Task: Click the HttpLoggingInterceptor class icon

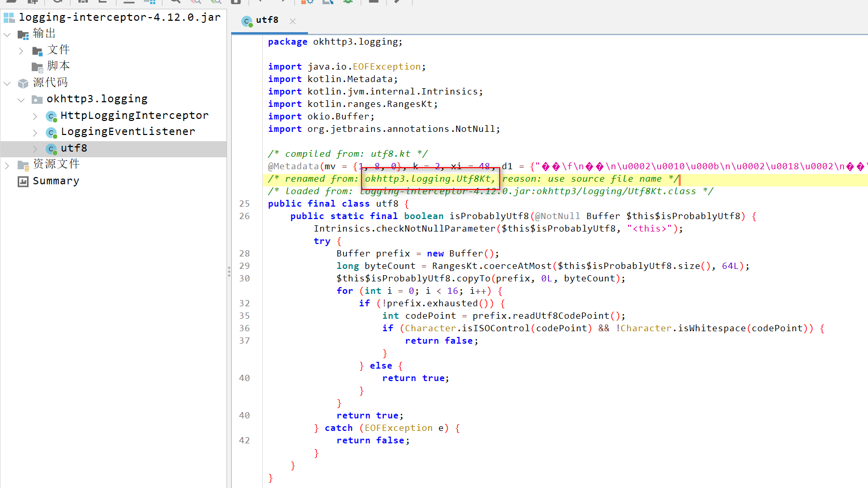Action: point(51,116)
